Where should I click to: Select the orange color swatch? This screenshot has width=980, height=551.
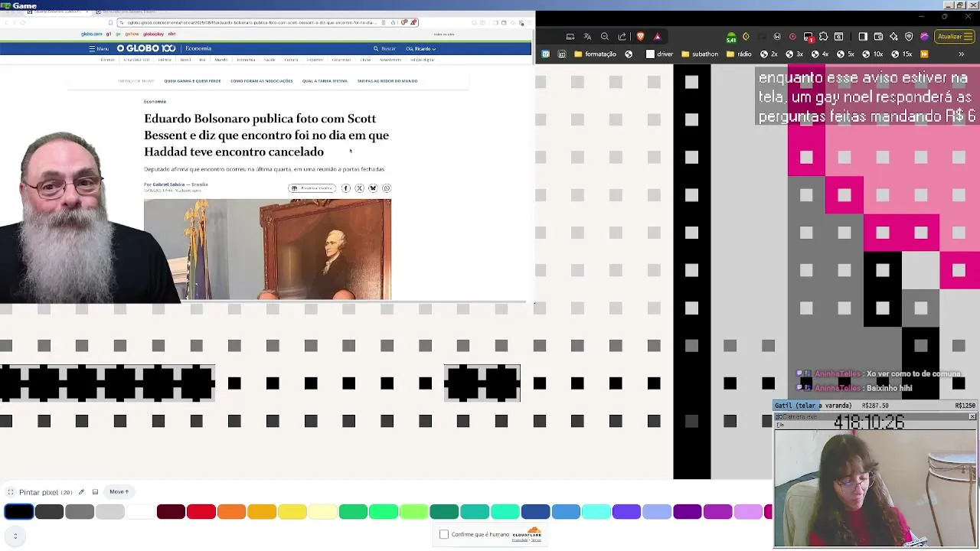coord(231,512)
